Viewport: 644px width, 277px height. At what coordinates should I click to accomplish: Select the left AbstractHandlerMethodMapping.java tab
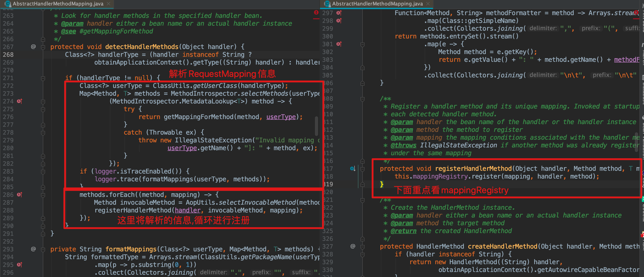coord(58,4)
